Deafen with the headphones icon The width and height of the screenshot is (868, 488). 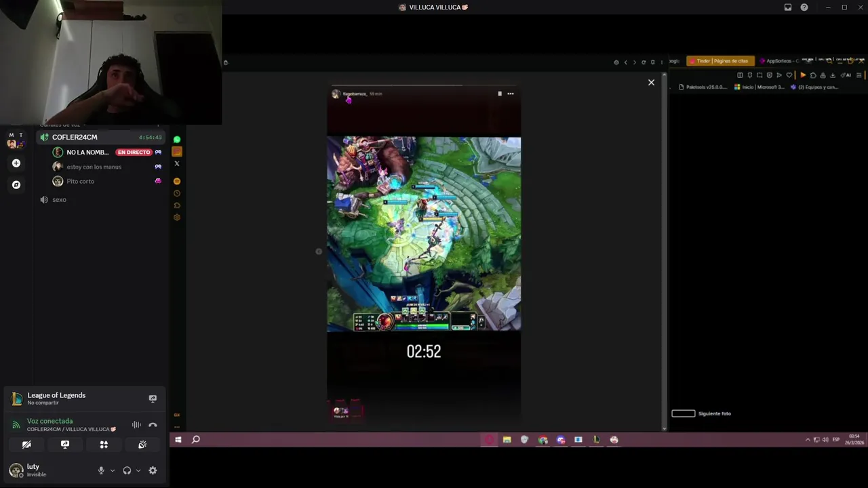coord(127,470)
